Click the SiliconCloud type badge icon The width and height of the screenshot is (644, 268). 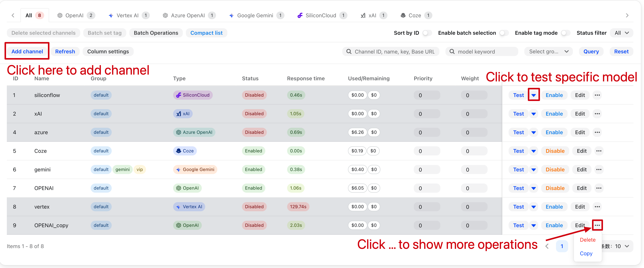pos(178,95)
